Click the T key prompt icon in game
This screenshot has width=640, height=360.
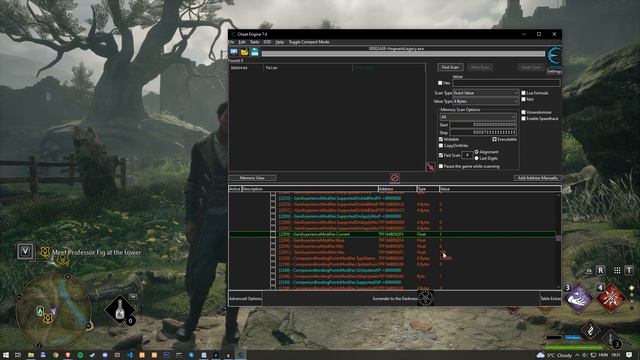coord(629,270)
